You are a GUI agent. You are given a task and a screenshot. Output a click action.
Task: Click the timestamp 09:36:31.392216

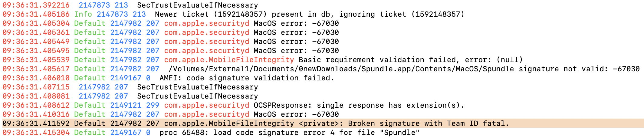pos(36,5)
